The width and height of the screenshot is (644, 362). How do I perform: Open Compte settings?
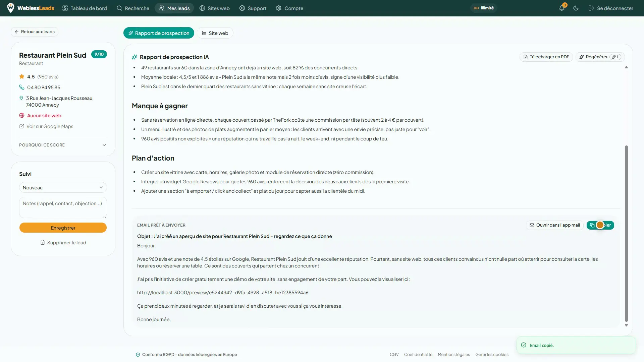289,8
